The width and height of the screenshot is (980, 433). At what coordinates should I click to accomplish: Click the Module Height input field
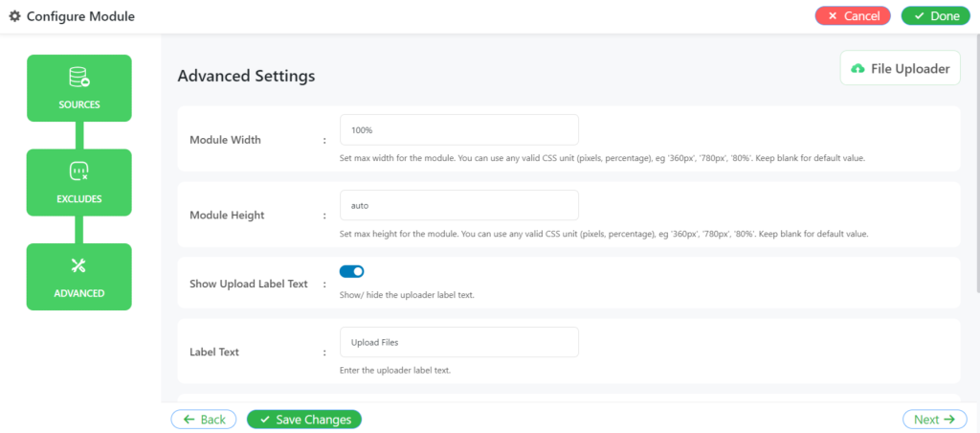click(x=459, y=205)
